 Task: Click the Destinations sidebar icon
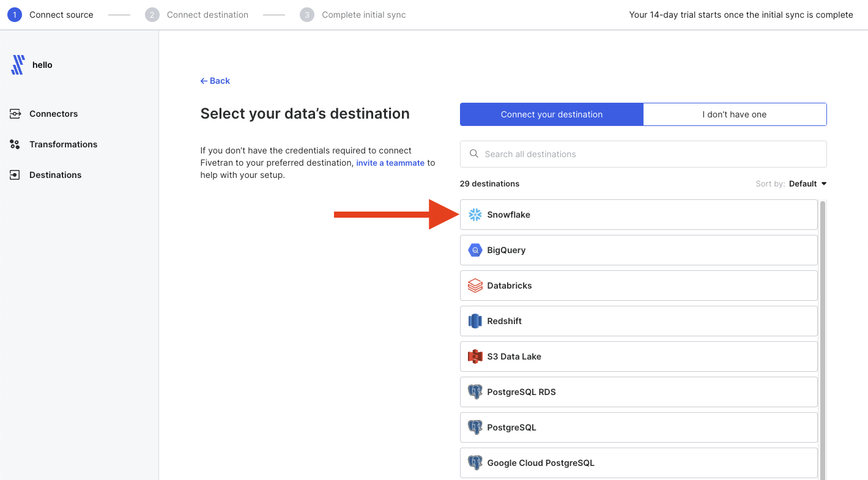point(15,175)
